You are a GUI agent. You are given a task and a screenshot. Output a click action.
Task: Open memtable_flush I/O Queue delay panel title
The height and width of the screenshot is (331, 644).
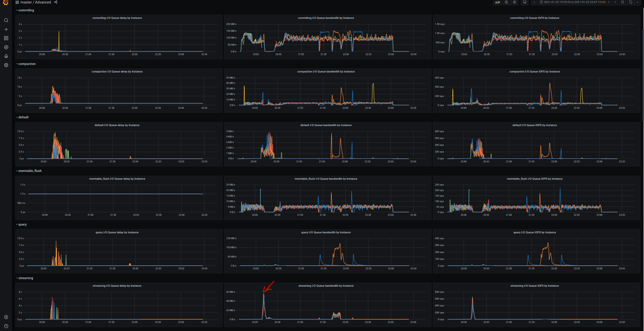(x=117, y=179)
